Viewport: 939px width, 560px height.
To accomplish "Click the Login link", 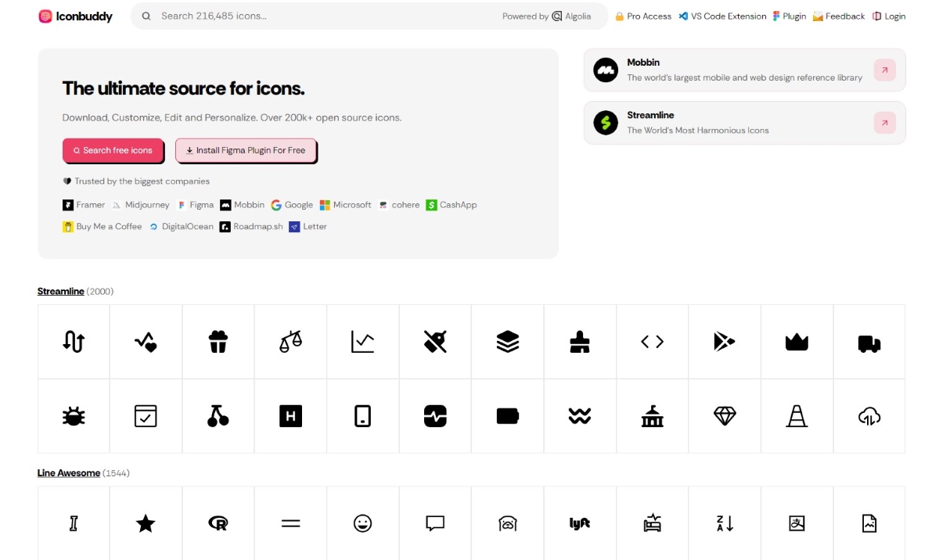I will pyautogui.click(x=889, y=16).
